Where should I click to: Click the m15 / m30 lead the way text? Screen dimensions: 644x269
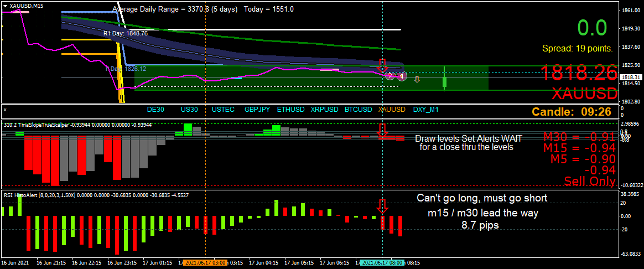[x=482, y=214]
